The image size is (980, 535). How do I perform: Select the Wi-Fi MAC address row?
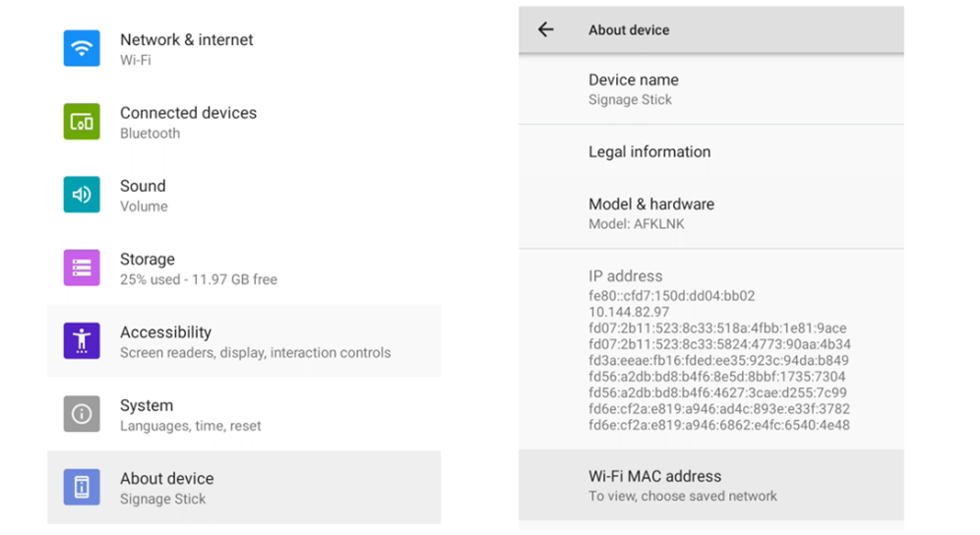pos(709,485)
